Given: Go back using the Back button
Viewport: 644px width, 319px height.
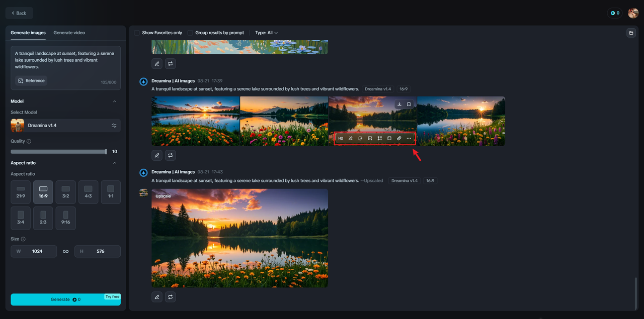Looking at the screenshot, I should pos(19,13).
